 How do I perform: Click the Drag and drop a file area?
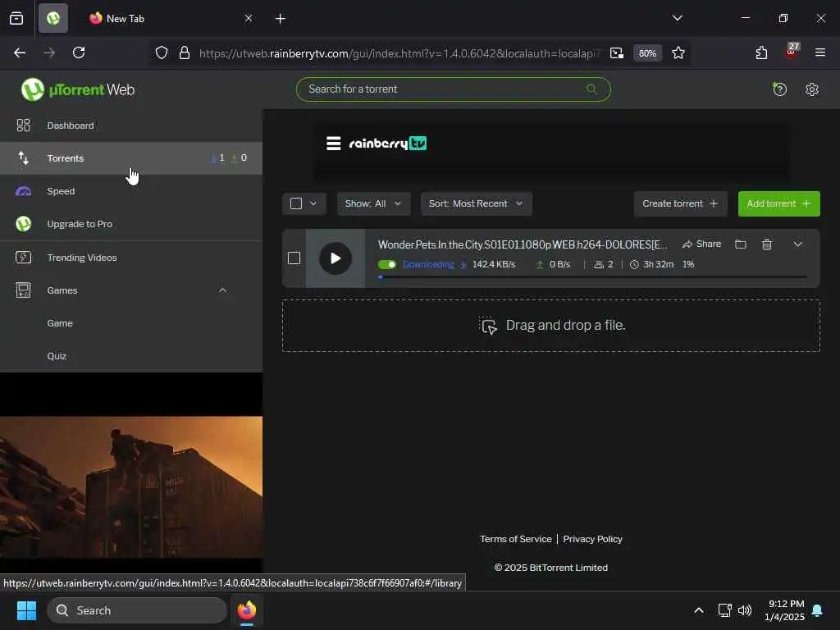(550, 326)
